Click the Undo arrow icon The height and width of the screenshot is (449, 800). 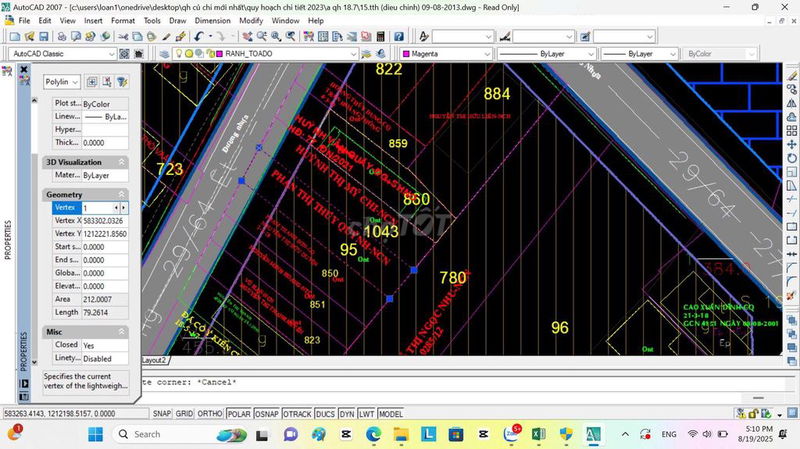199,36
